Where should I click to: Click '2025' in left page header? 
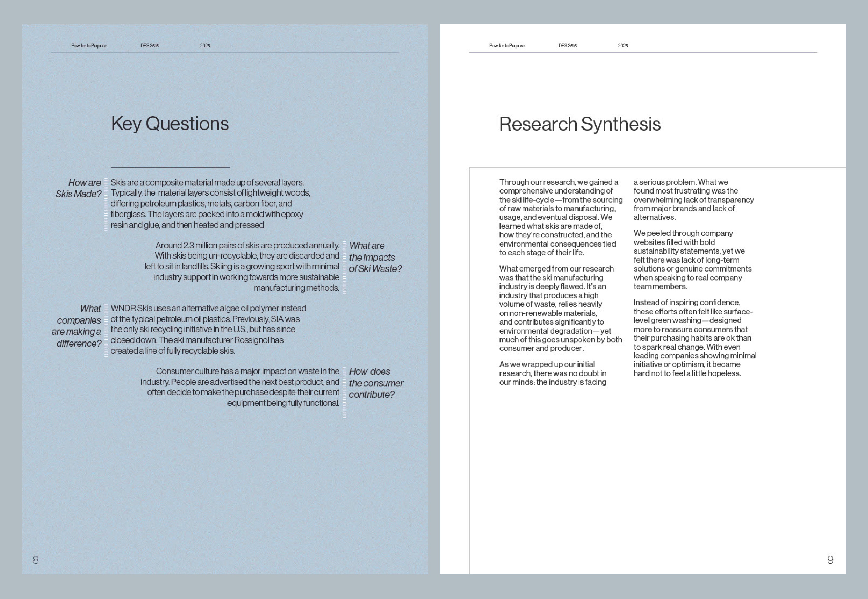coord(205,46)
